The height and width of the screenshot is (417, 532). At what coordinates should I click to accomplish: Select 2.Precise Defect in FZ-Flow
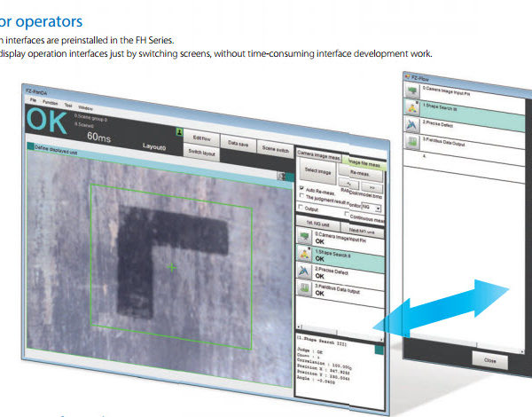[x=465, y=132]
